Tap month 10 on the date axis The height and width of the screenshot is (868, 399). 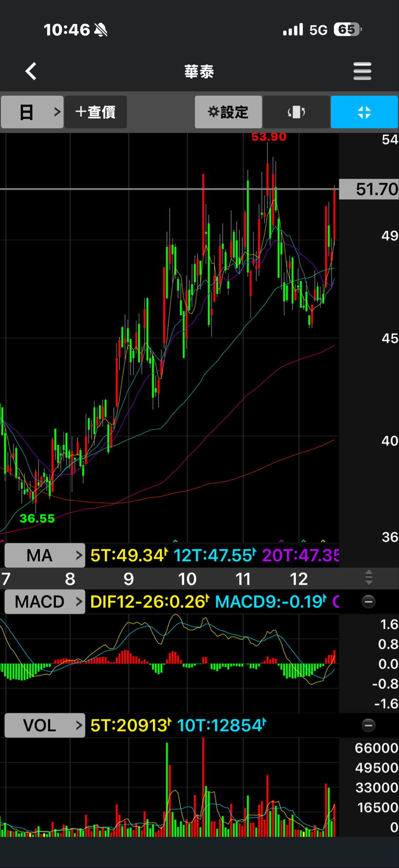click(187, 579)
